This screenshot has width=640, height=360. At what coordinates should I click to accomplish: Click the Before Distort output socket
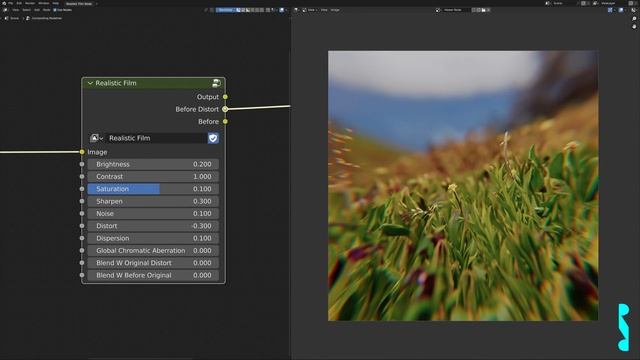[225, 109]
